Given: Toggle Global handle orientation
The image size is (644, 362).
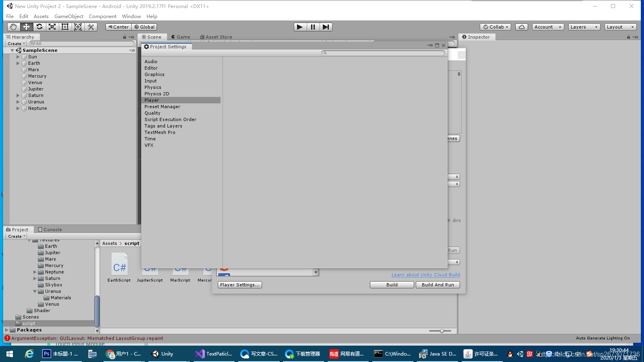Looking at the screenshot, I should click(x=144, y=27).
